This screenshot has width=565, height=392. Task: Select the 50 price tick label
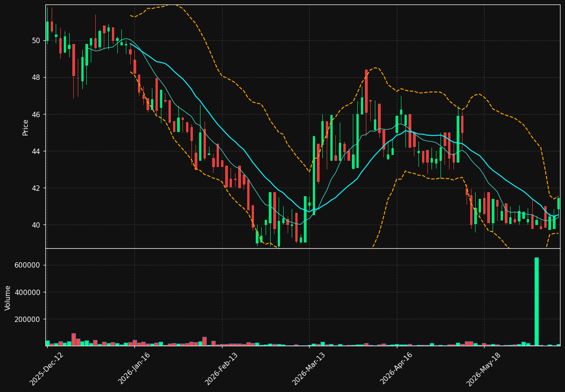37,40
